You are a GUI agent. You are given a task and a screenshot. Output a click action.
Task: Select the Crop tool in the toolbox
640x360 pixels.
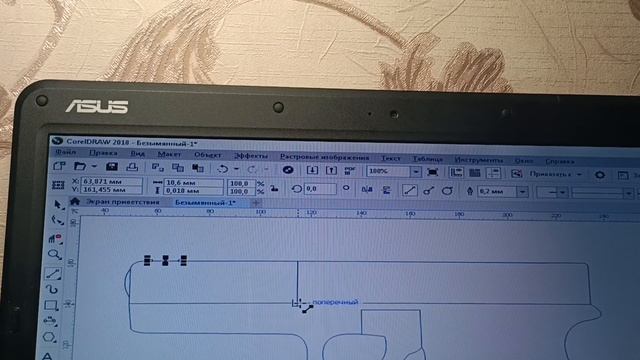pyautogui.click(x=56, y=238)
